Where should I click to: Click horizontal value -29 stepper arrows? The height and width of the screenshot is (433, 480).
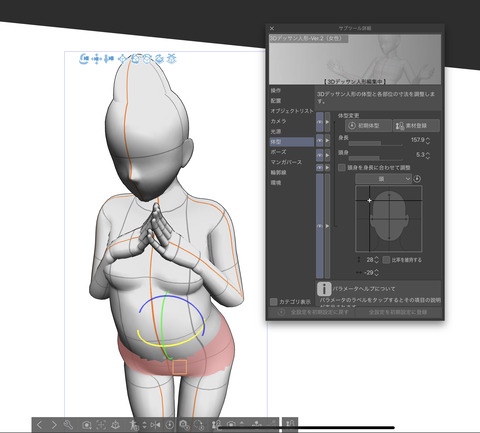(377, 273)
